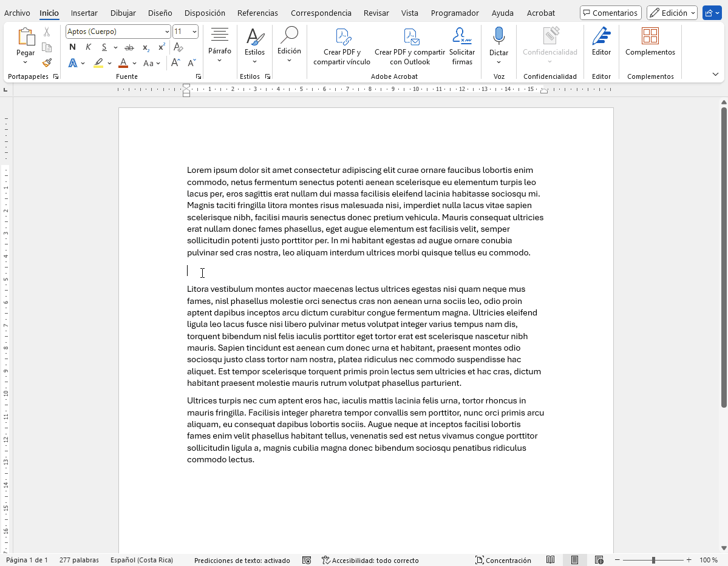Click the Format Painter brush icon

click(47, 62)
